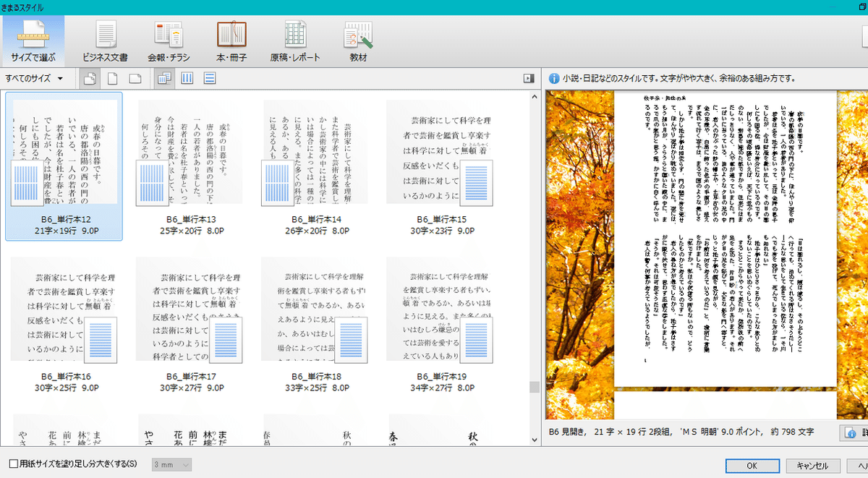Collapse the preview pane arrow button
Screen dimensions: 868x478
click(x=529, y=78)
